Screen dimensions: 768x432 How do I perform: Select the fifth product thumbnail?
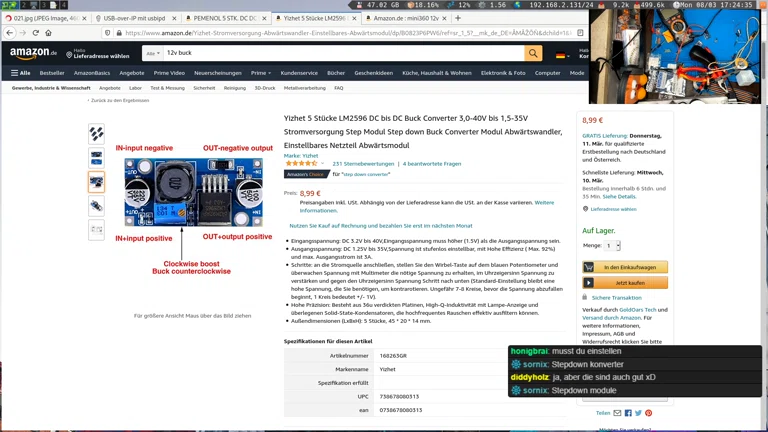(x=96, y=229)
